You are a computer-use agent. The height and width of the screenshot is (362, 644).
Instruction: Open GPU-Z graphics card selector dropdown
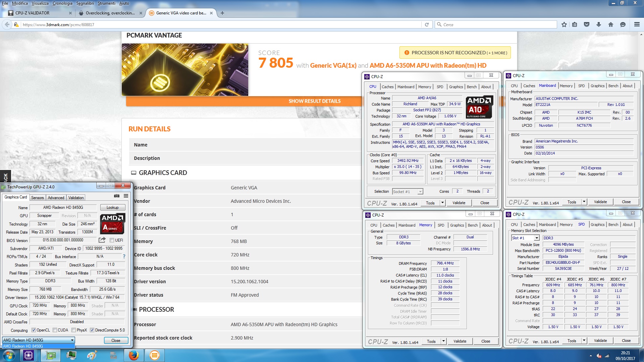[39, 340]
